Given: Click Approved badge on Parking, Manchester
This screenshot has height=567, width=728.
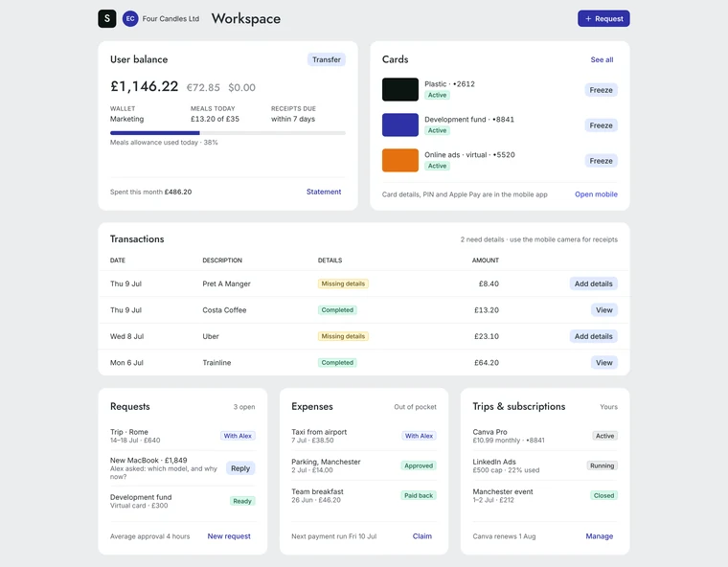Looking at the screenshot, I should click(419, 465).
